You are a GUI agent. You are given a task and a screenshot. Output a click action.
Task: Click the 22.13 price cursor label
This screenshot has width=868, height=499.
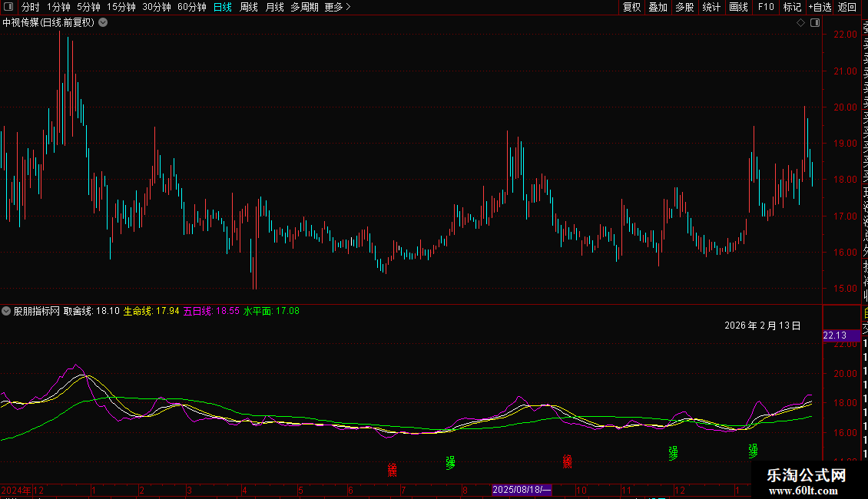click(834, 335)
